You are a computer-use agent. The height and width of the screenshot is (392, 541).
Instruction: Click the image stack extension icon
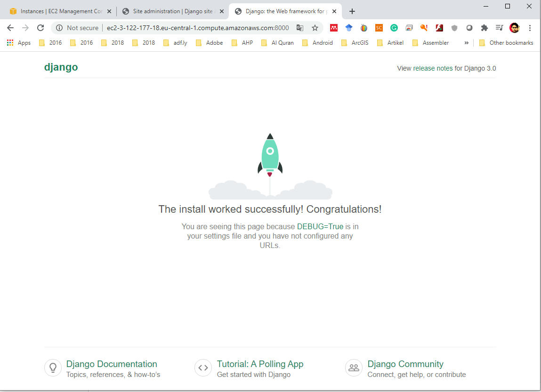pos(409,28)
